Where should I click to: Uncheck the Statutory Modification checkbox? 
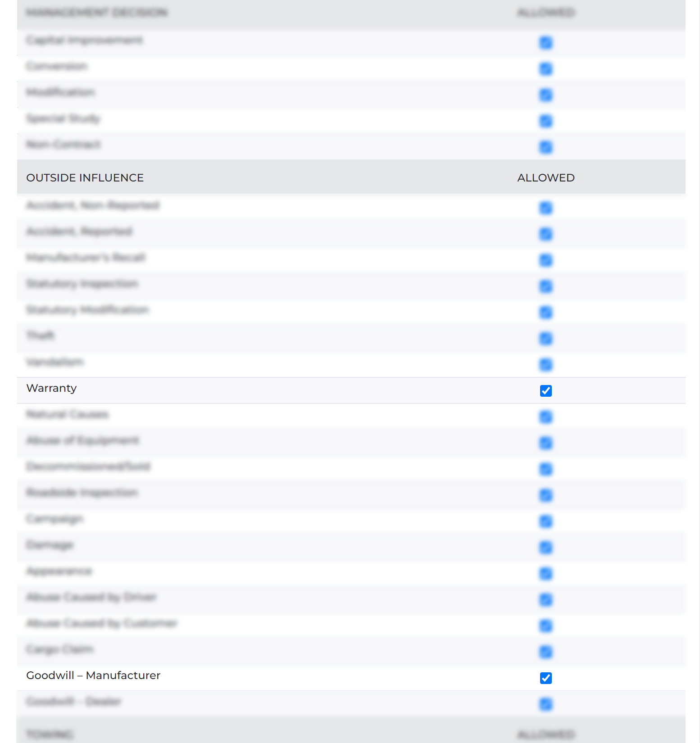coord(545,313)
